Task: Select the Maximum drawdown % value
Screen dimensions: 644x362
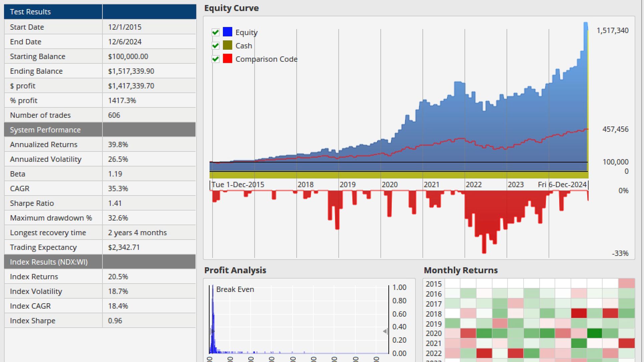Action: coord(118,218)
